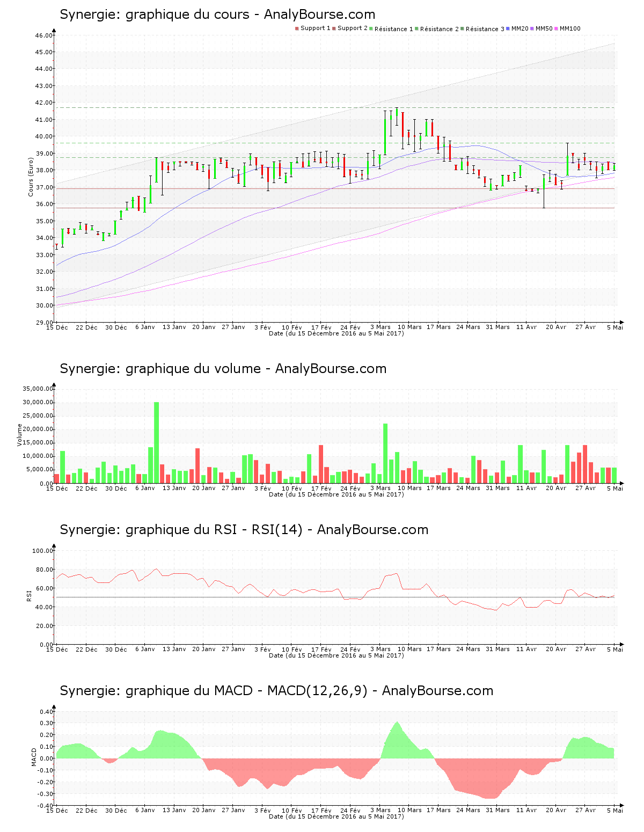Click the 20.00 RSI axis value
The height and width of the screenshot is (832, 644).
coord(43,626)
